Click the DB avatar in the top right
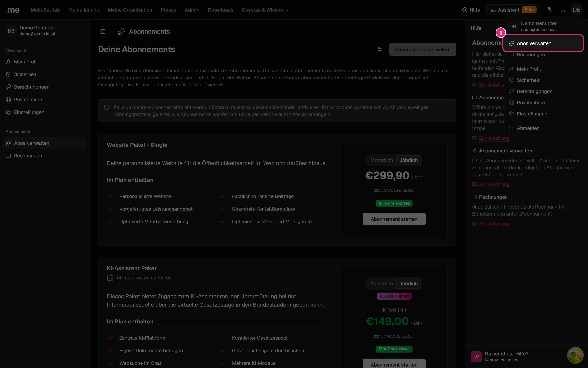This screenshot has height=368, width=588. coord(577,10)
